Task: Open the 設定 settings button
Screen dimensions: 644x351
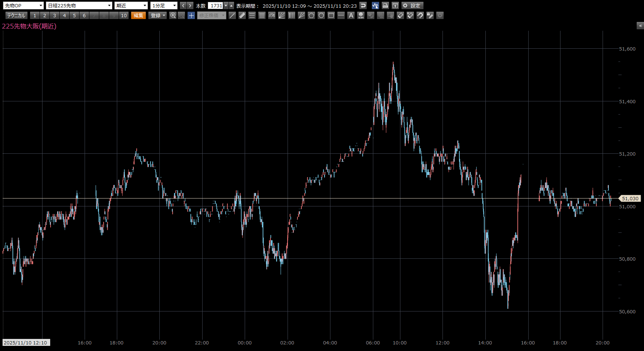Action: (x=412, y=5)
